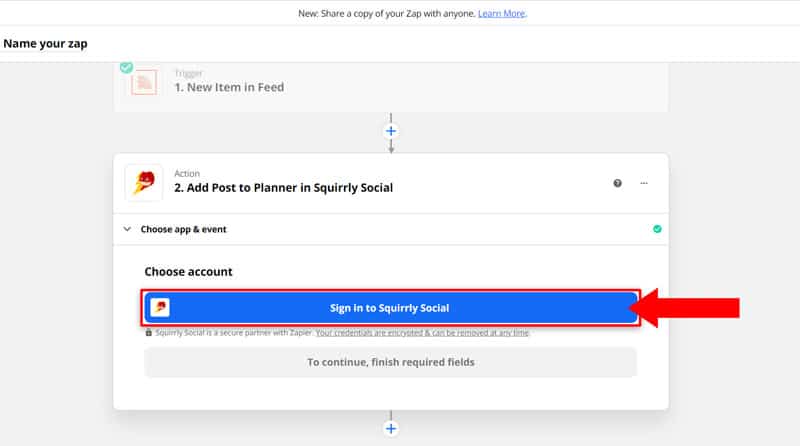Click the Squirrly Social app icon in the action header
This screenshot has width=800, height=446.
click(144, 183)
